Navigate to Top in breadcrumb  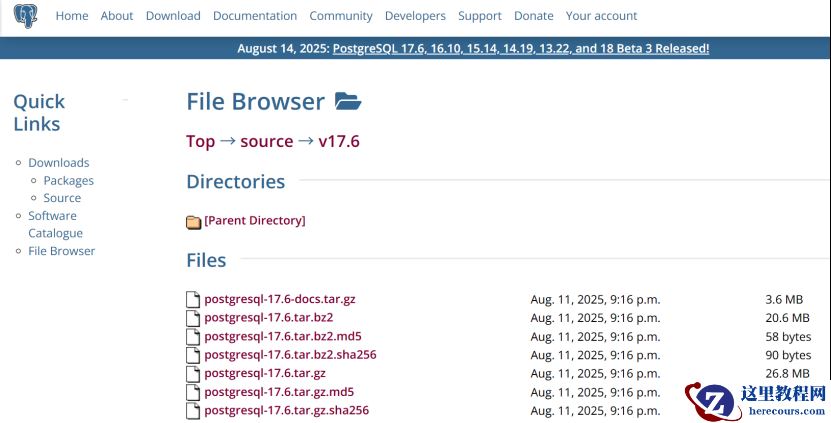(x=200, y=141)
